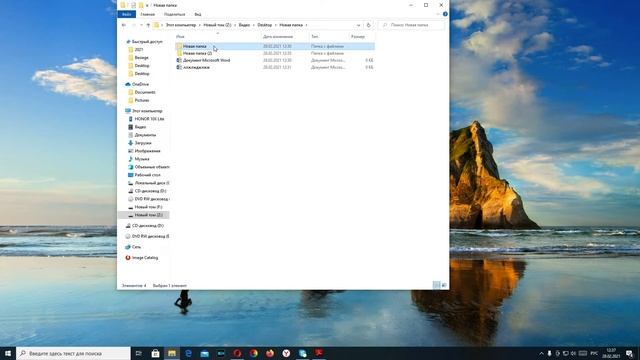Open Documents under OneDrive
Screen dimensions: 640x360
pos(145,92)
